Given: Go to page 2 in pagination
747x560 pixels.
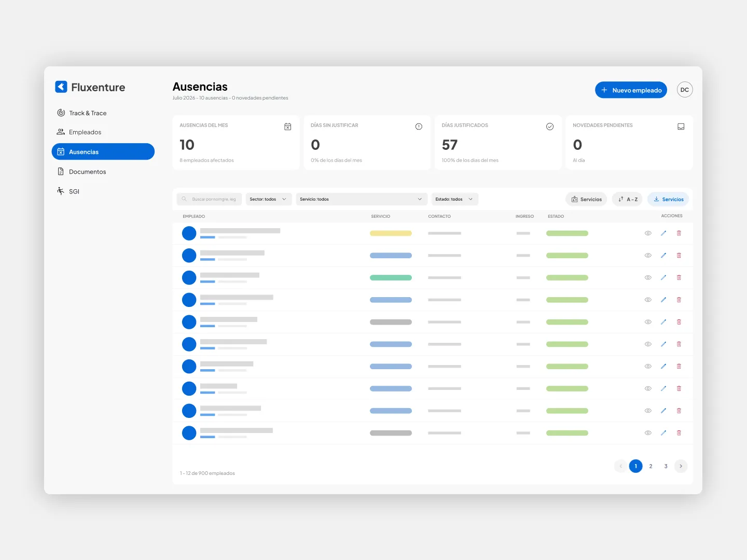Looking at the screenshot, I should (651, 466).
